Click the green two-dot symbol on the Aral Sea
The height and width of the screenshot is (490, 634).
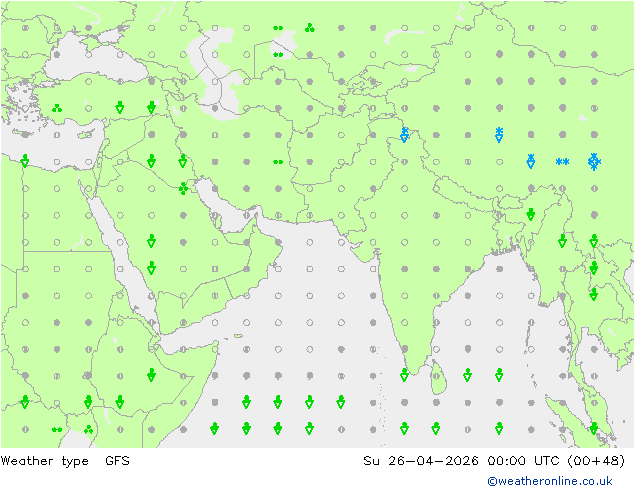click(278, 55)
